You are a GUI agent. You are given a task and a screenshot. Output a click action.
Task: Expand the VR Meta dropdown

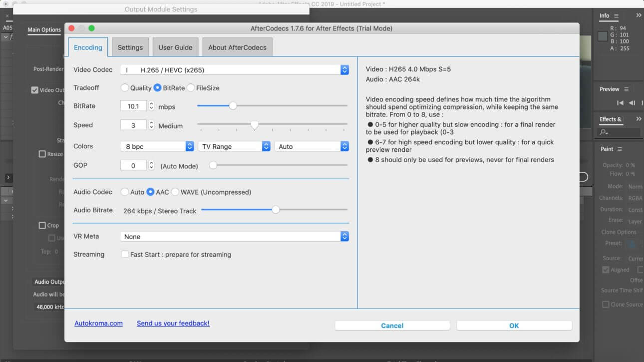tap(344, 237)
